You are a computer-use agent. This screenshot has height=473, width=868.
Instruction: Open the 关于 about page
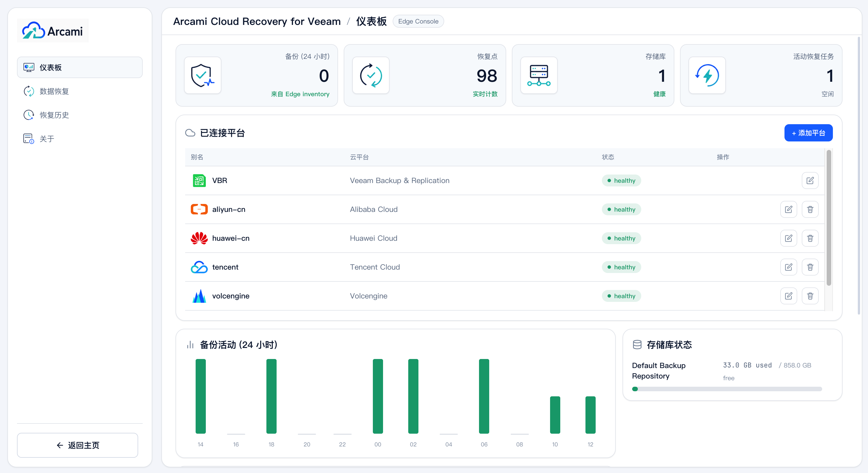pos(80,139)
